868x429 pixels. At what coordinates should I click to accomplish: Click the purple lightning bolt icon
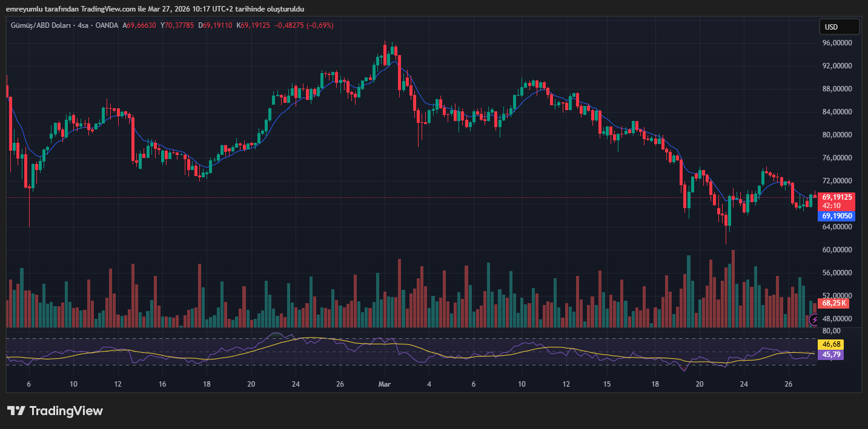(x=814, y=319)
